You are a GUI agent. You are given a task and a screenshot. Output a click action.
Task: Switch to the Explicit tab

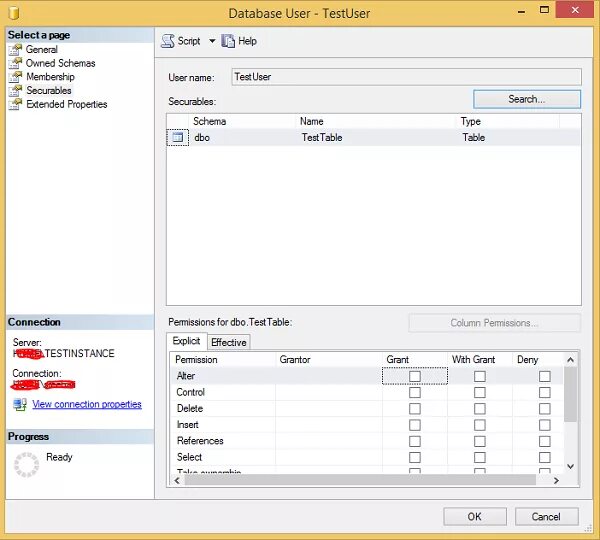coord(186,341)
